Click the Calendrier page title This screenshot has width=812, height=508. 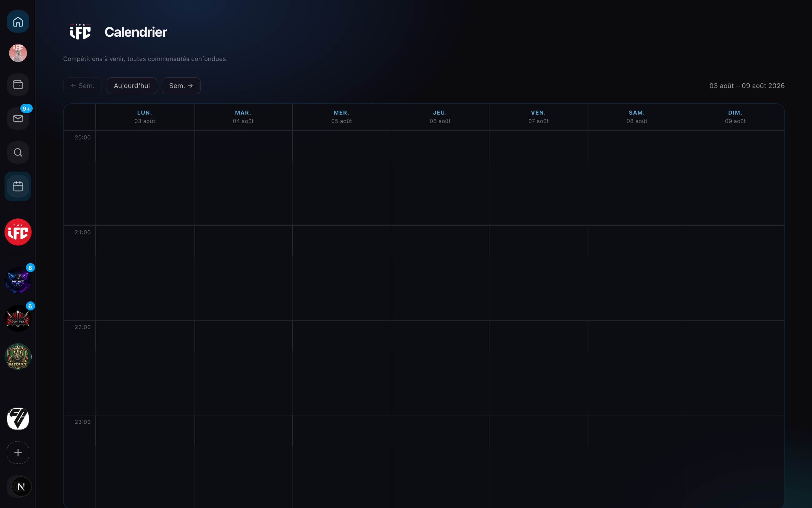pos(136,32)
